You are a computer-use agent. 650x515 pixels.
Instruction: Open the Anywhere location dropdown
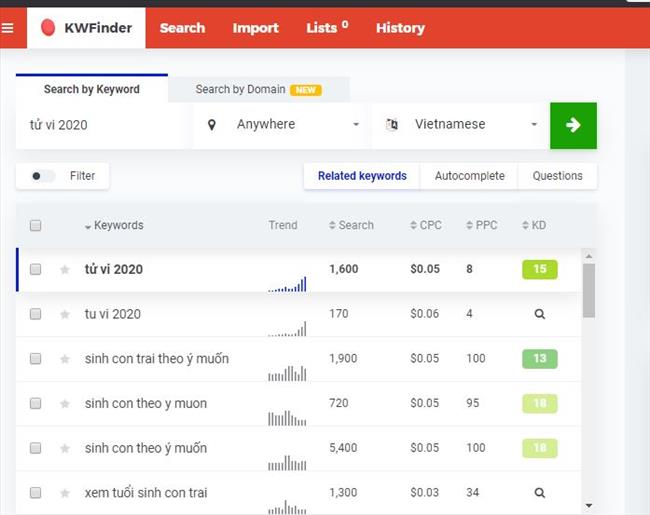(281, 125)
